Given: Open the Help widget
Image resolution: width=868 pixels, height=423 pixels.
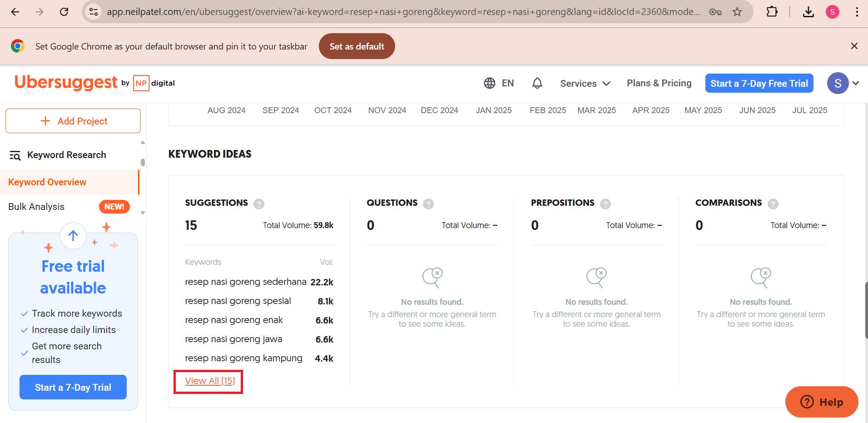Looking at the screenshot, I should pyautogui.click(x=822, y=402).
